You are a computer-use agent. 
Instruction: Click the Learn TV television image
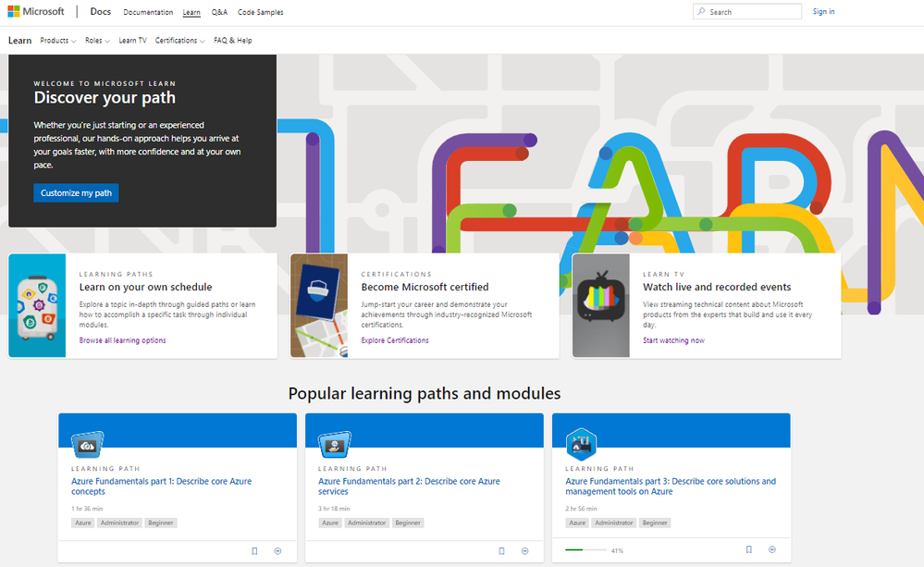pos(601,305)
